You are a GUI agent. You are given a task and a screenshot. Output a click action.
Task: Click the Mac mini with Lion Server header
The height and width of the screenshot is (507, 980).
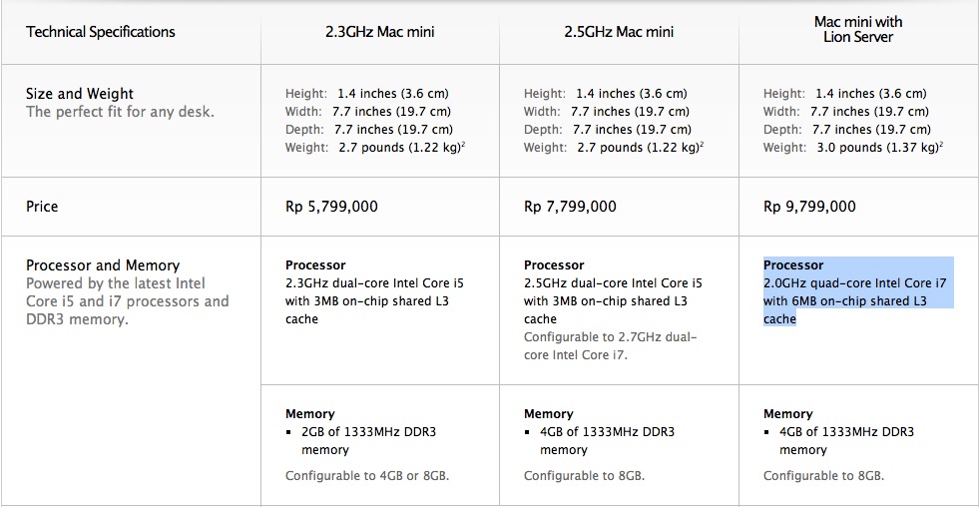pyautogui.click(x=858, y=29)
